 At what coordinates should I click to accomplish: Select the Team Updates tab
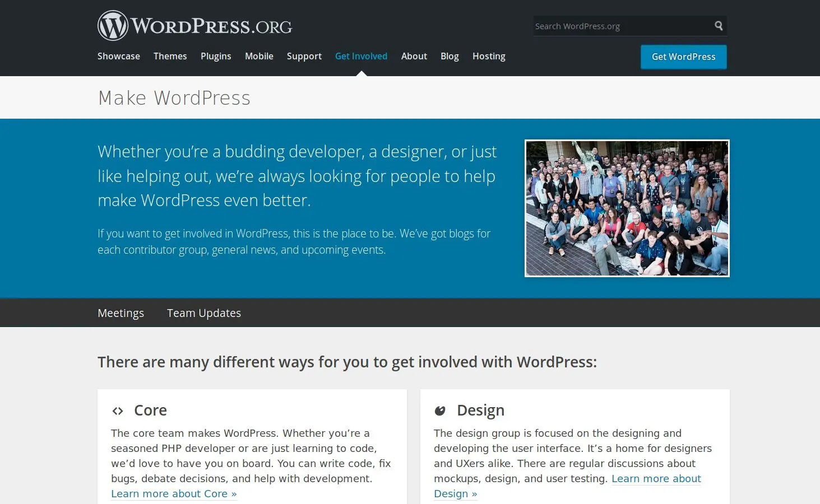[203, 312]
